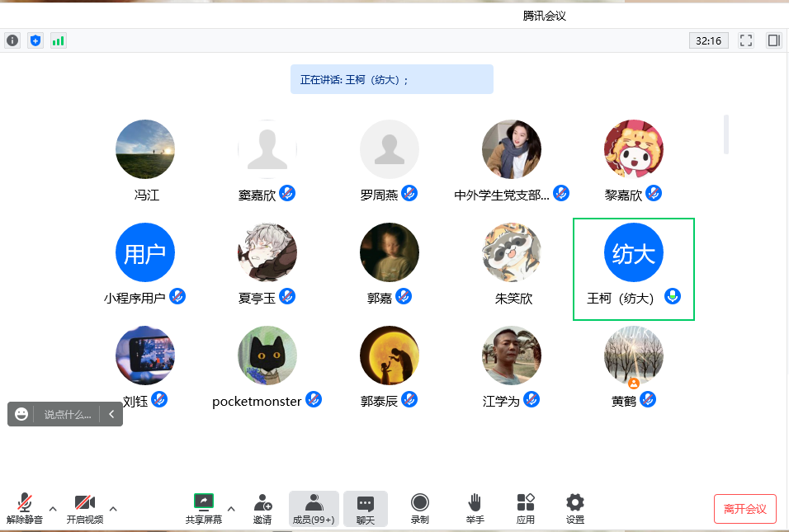Toggle the side panel layout icon
Screen dimensions: 789x532
pyautogui.click(x=773, y=40)
